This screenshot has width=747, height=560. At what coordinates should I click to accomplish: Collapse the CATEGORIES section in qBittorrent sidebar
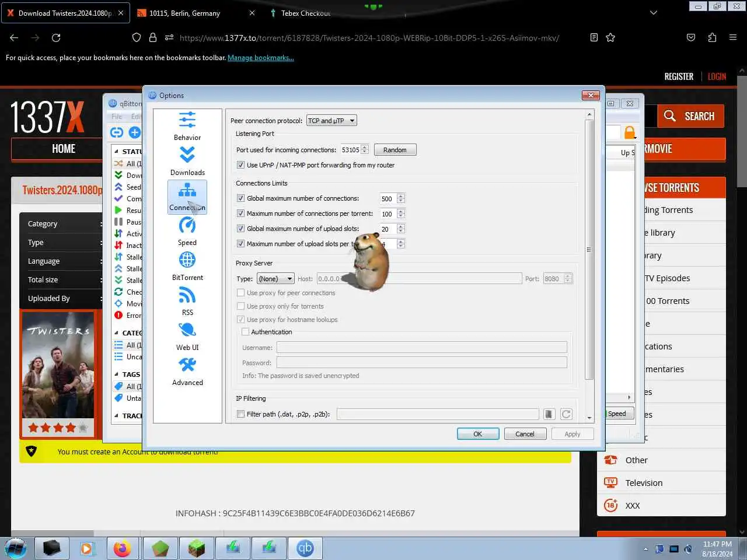tap(116, 333)
